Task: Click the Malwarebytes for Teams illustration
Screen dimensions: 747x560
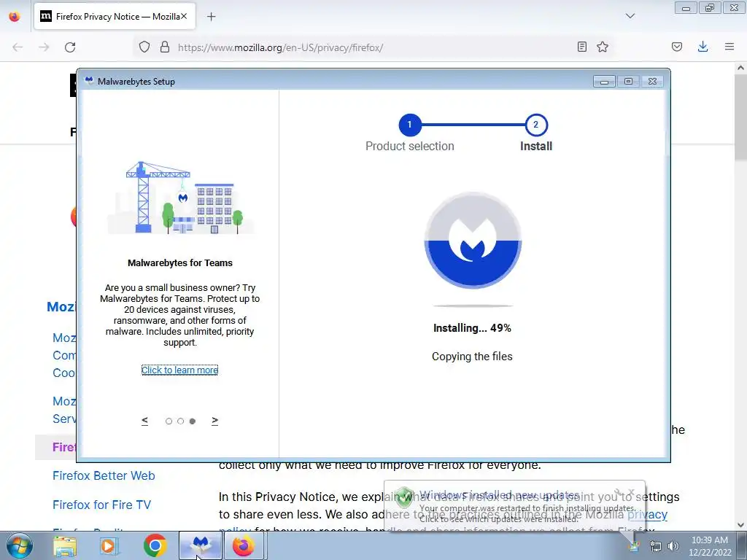Action: click(180, 197)
